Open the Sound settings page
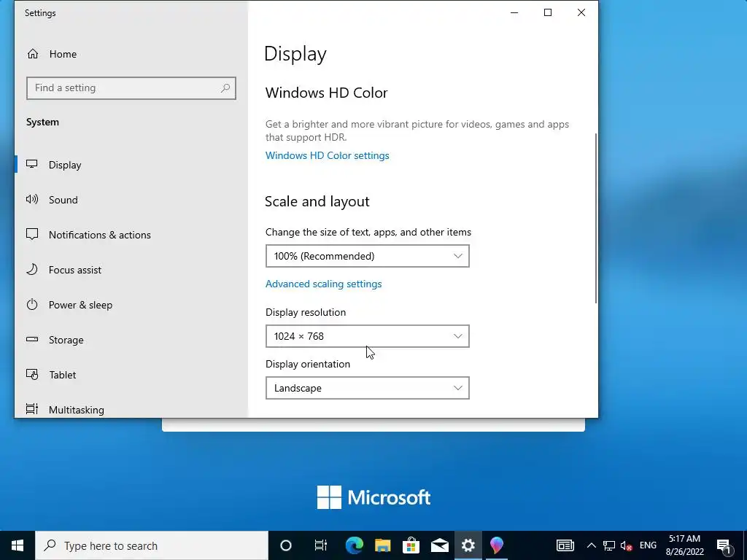The image size is (747, 560). 63,200
